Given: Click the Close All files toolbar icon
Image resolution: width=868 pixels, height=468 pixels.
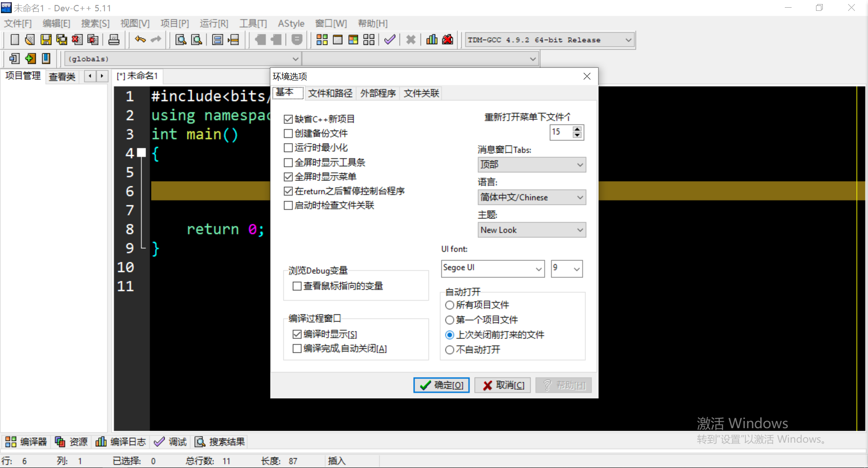Looking at the screenshot, I should click(x=93, y=40).
